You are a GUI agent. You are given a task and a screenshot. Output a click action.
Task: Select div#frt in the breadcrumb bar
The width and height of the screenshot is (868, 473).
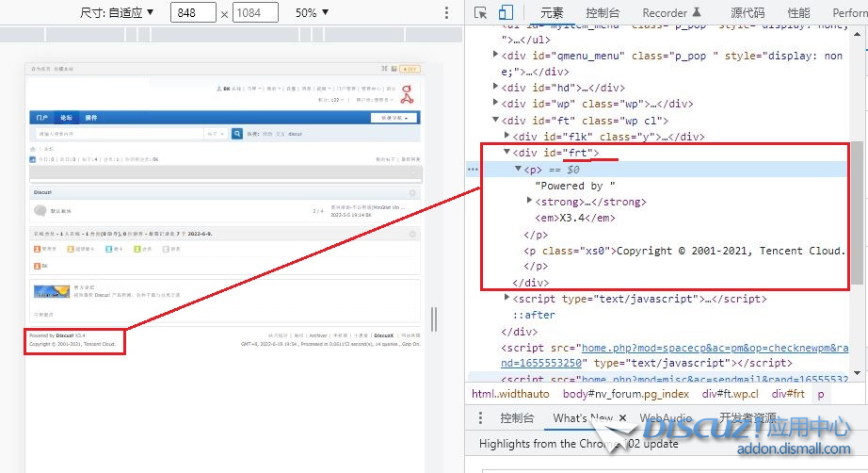pyautogui.click(x=788, y=394)
